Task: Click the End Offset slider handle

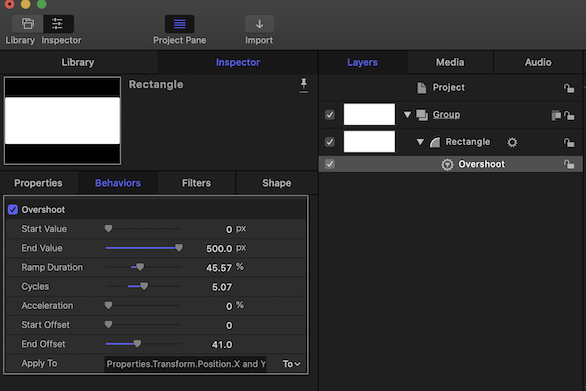Action: (138, 344)
